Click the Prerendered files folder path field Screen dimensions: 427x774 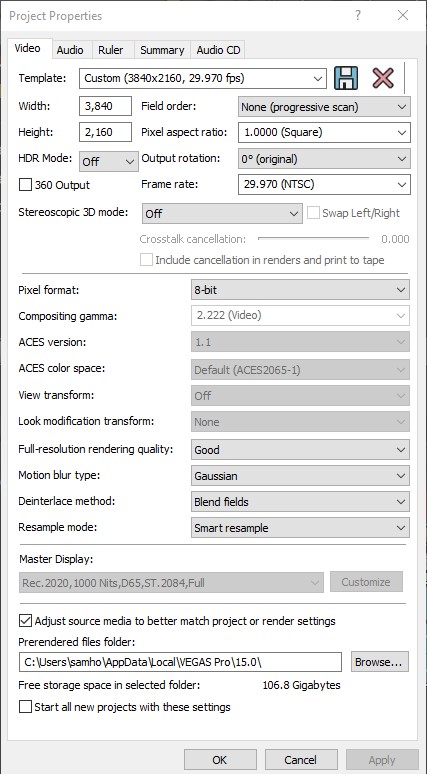(x=181, y=662)
